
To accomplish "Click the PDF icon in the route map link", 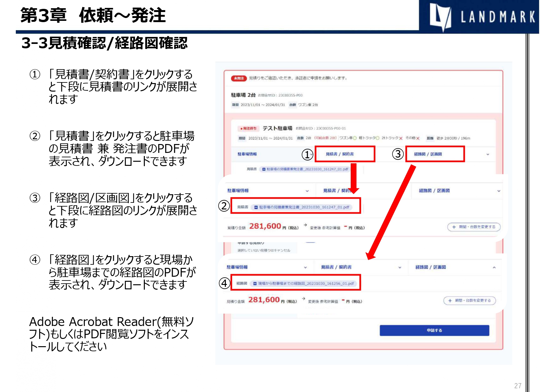I will pos(255,284).
